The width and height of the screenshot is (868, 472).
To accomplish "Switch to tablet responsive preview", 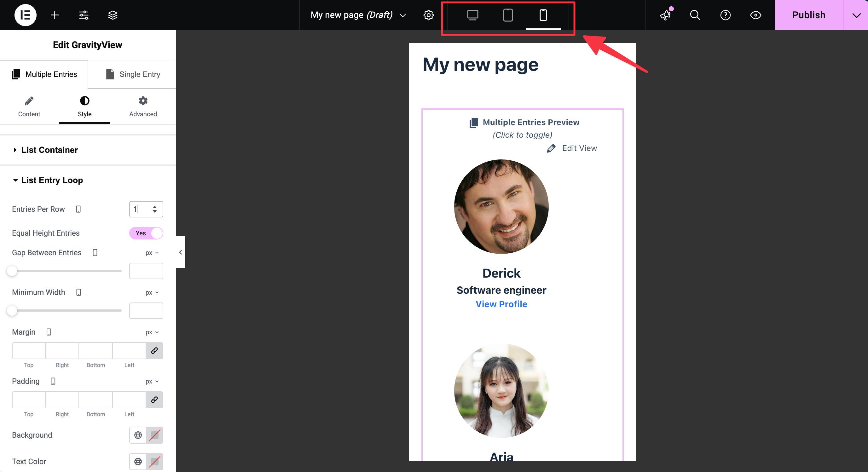I will (507, 15).
